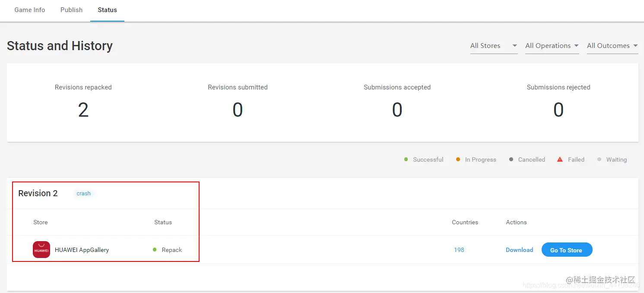Click the Download link for HUAWEI AppGallery
The height and width of the screenshot is (293, 644).
(x=519, y=250)
